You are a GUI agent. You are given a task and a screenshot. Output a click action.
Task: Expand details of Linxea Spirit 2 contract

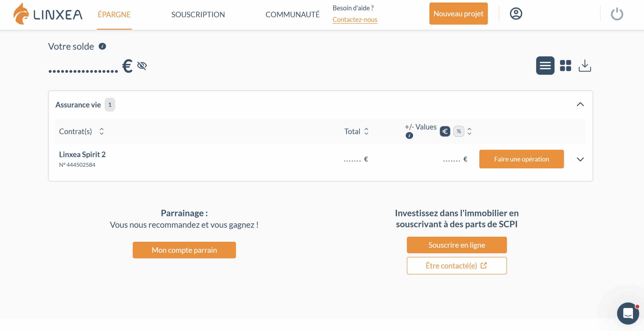pos(581,159)
